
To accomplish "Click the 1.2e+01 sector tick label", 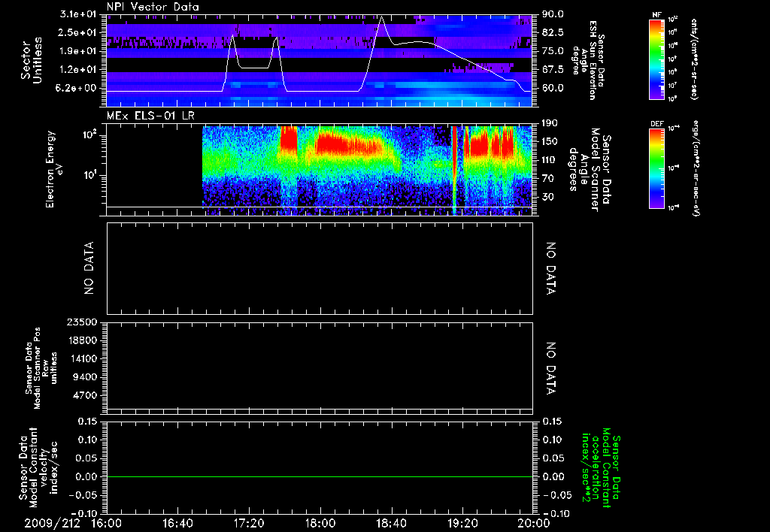I will click(78, 70).
